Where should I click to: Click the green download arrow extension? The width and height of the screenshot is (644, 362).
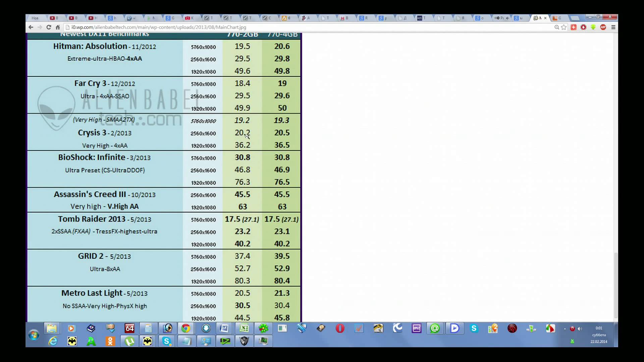tap(593, 27)
